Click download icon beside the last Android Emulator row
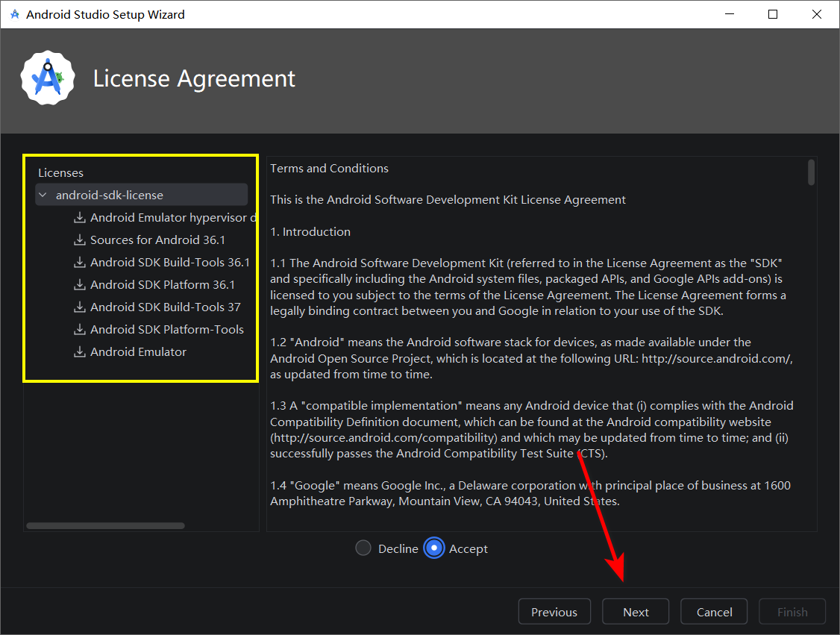 coord(79,352)
